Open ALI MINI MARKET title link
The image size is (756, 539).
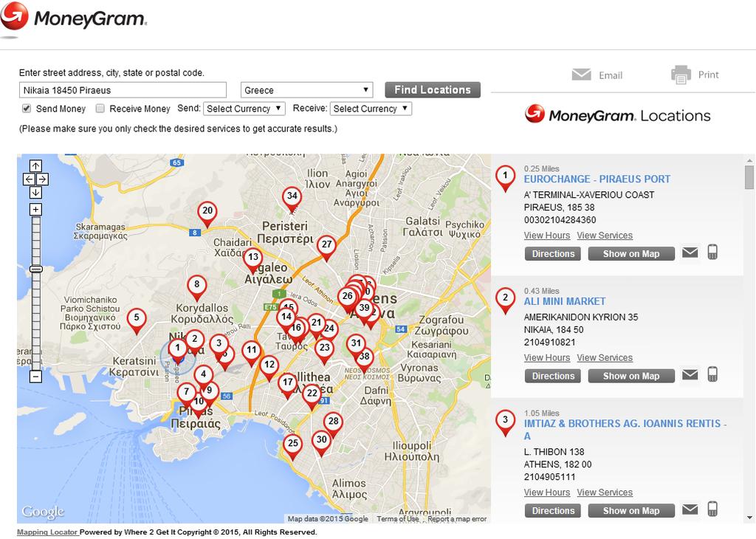point(565,301)
